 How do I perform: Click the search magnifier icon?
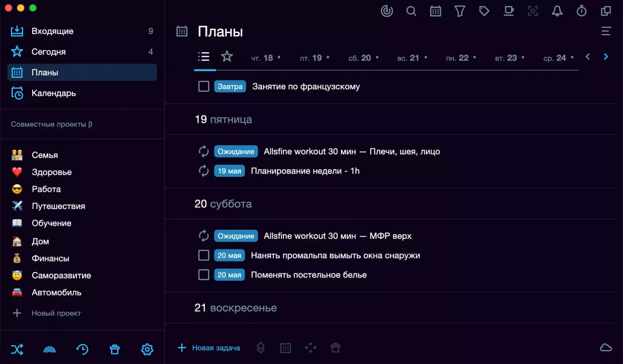point(411,11)
